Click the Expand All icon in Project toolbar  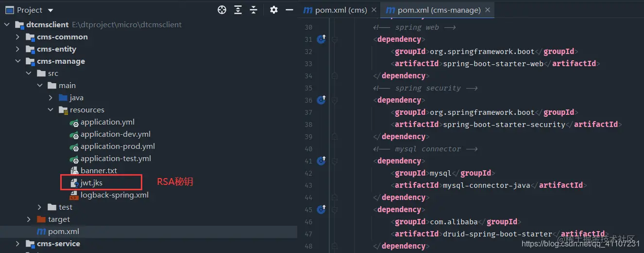238,10
